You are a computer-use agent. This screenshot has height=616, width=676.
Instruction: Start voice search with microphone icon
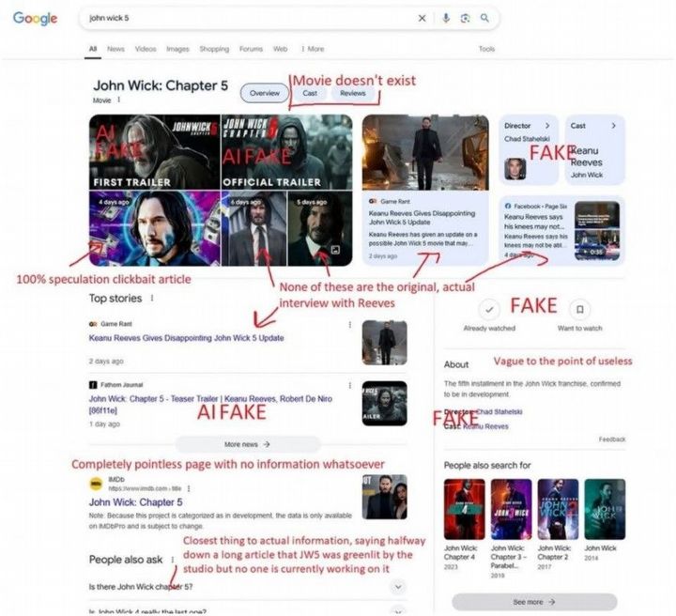446,18
